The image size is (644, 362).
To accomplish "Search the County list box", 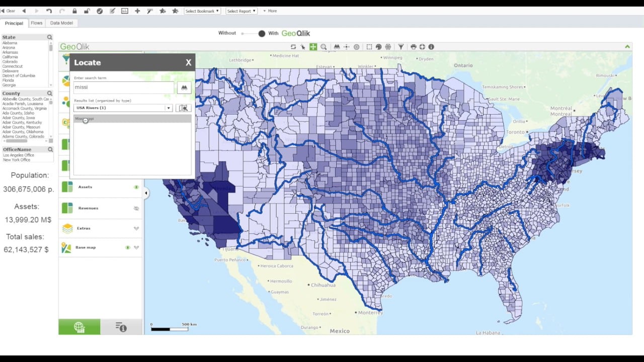I will (x=50, y=94).
